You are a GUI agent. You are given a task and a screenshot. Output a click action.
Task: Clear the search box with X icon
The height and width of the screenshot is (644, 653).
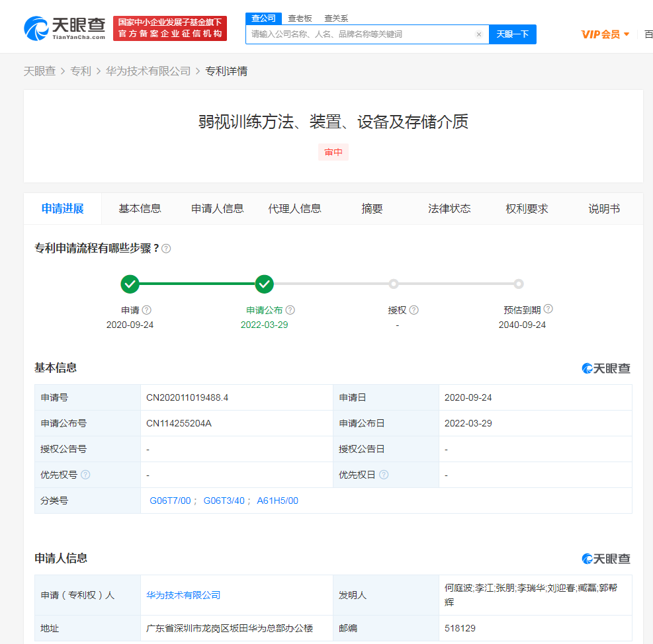click(x=479, y=34)
